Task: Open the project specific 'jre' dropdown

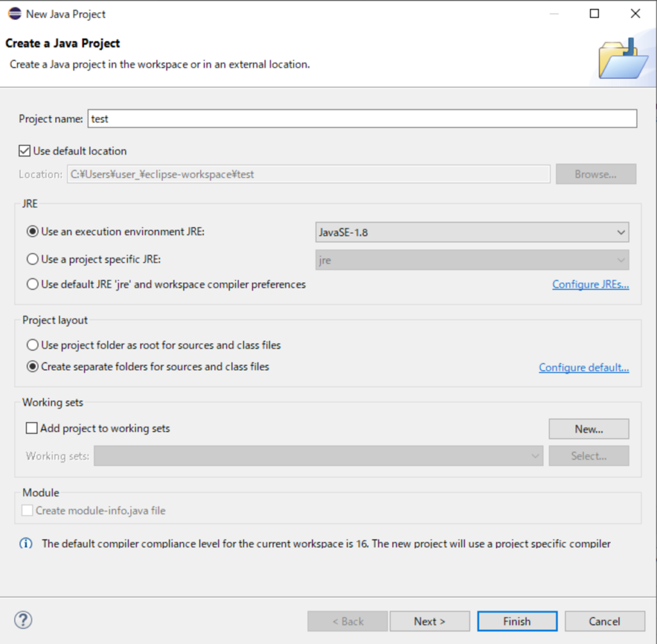Action: click(x=472, y=260)
